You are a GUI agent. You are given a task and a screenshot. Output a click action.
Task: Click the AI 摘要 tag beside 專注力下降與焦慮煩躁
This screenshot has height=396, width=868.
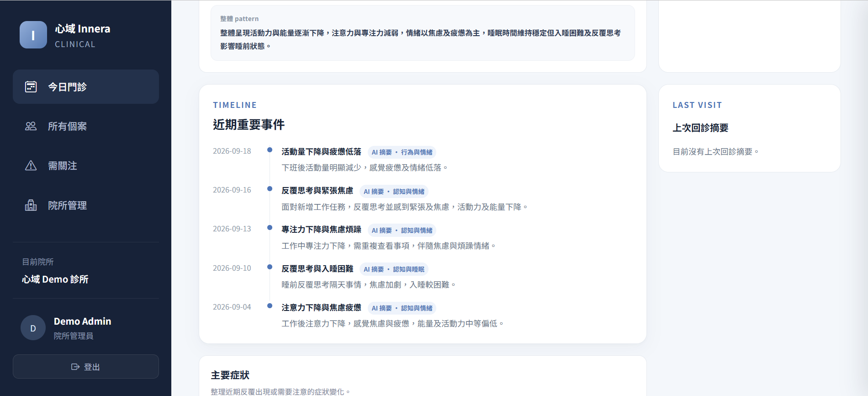click(x=402, y=230)
